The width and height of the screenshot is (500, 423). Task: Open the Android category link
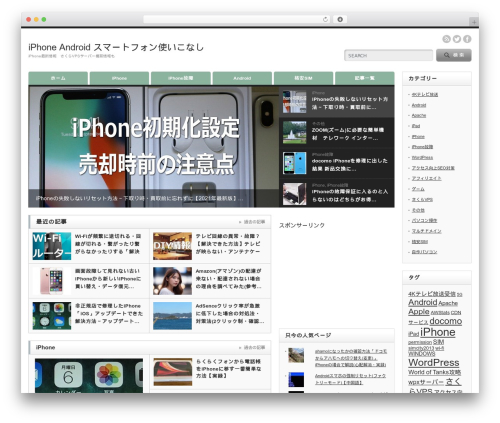click(x=419, y=105)
